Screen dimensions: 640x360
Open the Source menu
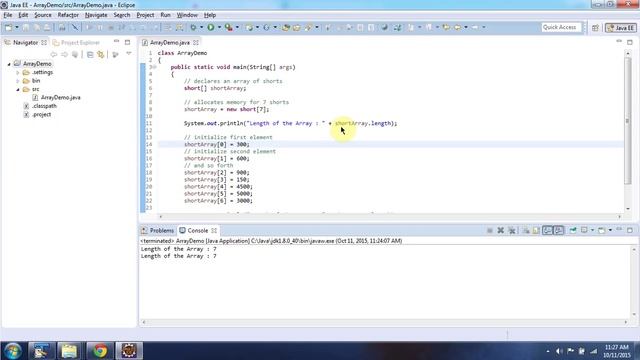tap(43, 15)
